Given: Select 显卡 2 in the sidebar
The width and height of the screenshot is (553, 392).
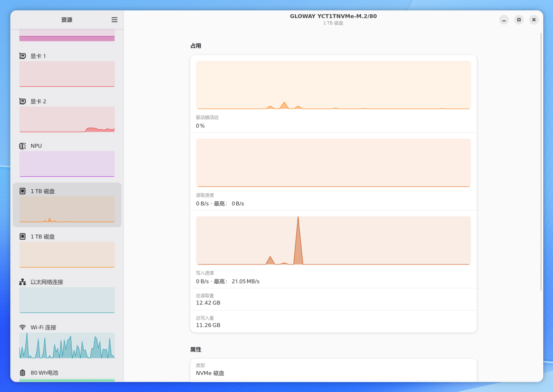Looking at the screenshot, I should click(67, 114).
